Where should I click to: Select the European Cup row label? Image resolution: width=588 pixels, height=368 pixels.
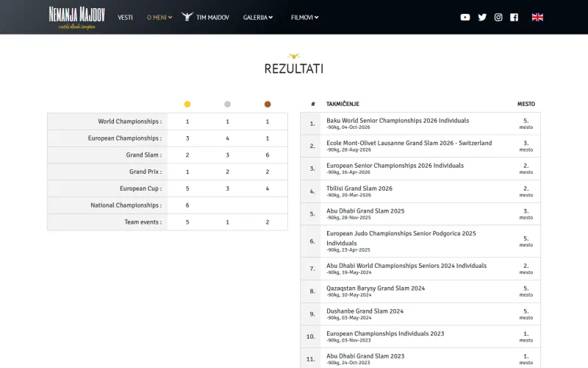(x=140, y=188)
